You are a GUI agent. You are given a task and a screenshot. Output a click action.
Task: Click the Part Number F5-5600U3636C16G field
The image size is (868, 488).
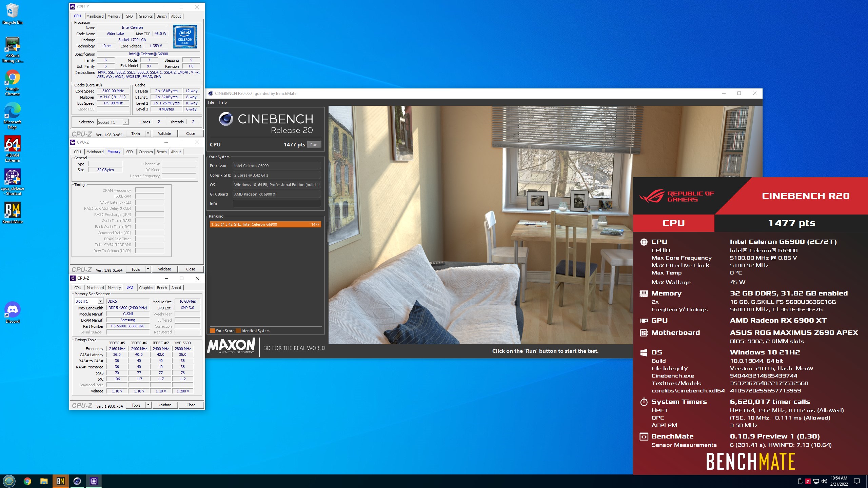(128, 326)
